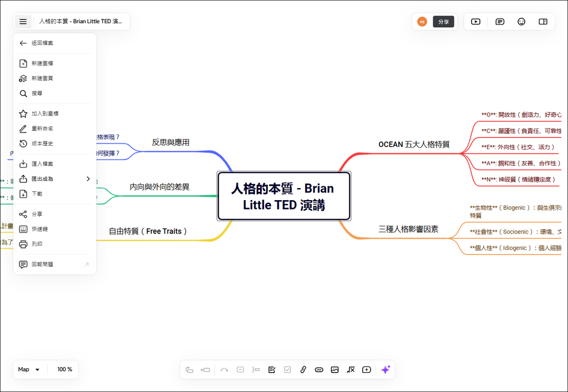Insert a math equation

pyautogui.click(x=351, y=370)
